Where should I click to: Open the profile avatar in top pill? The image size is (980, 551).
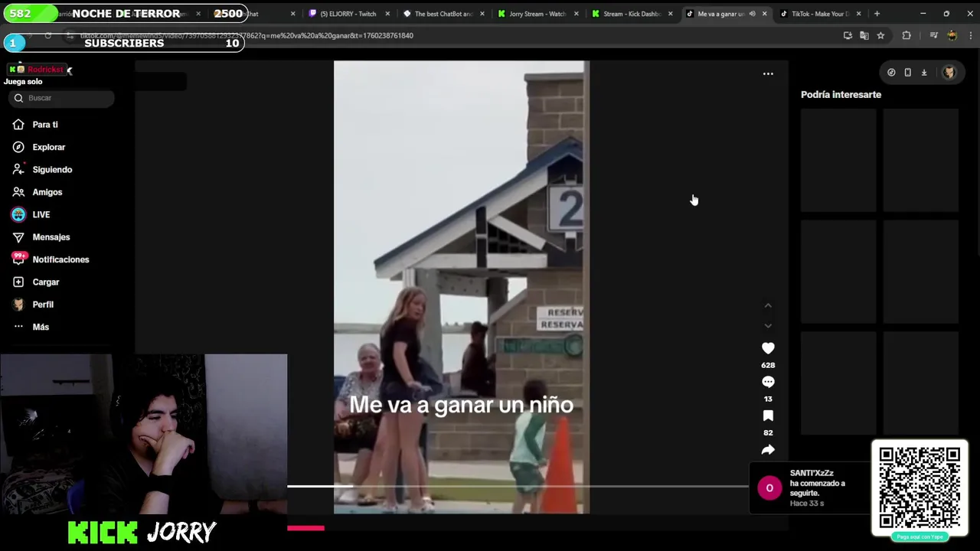pos(949,73)
